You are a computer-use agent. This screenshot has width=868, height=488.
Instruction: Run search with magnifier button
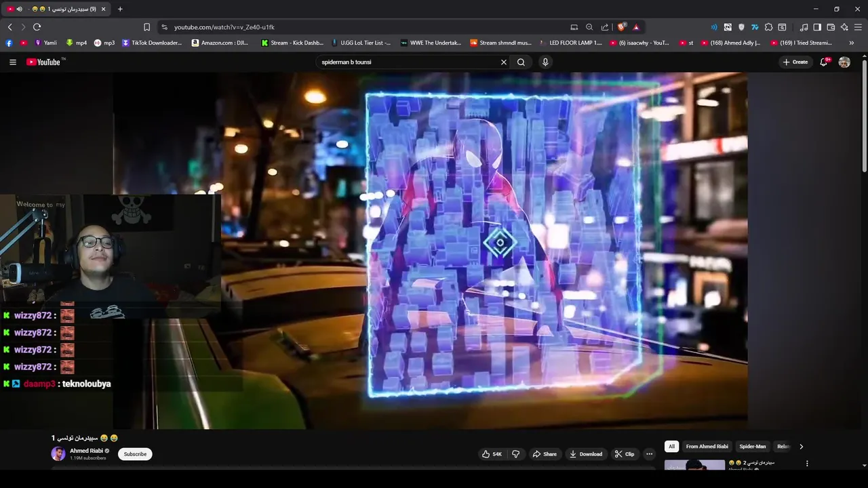click(x=521, y=62)
